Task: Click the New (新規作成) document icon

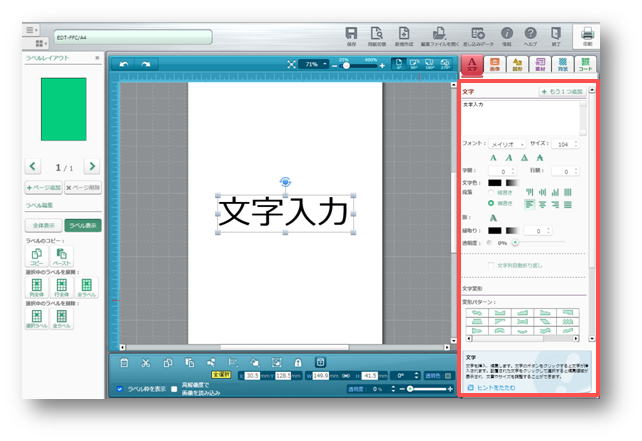Action: click(404, 34)
